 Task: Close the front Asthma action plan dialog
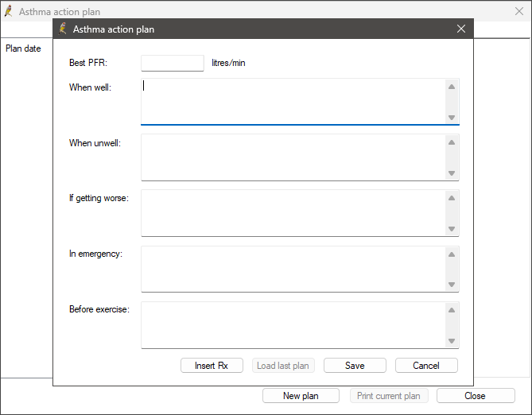coord(461,29)
